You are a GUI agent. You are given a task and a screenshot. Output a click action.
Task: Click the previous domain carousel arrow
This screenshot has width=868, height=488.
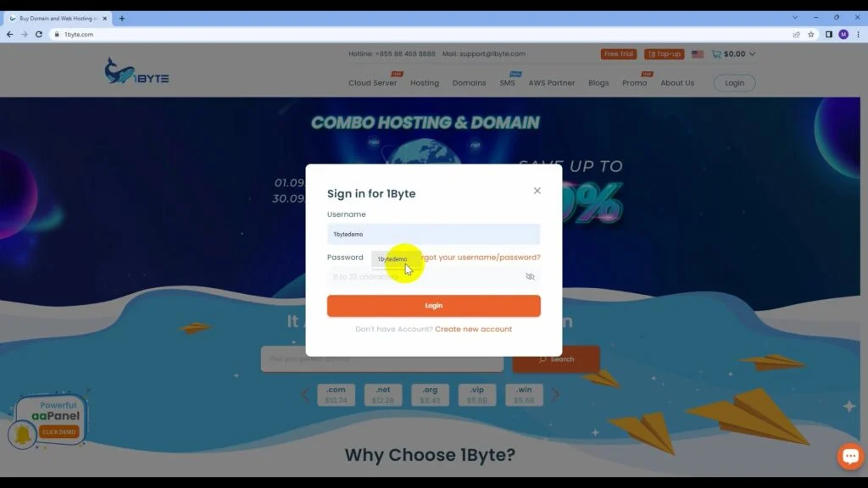tap(305, 395)
